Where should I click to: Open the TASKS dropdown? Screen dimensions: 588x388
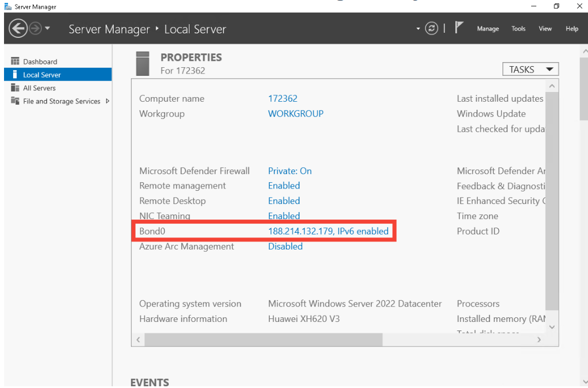[x=530, y=70]
